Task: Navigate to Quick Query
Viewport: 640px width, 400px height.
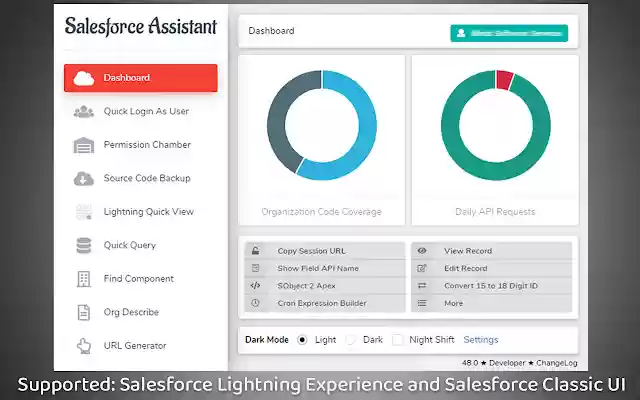Action: coord(141,245)
